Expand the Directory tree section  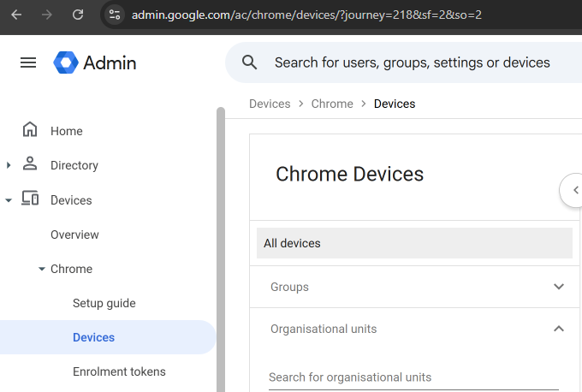tap(9, 165)
